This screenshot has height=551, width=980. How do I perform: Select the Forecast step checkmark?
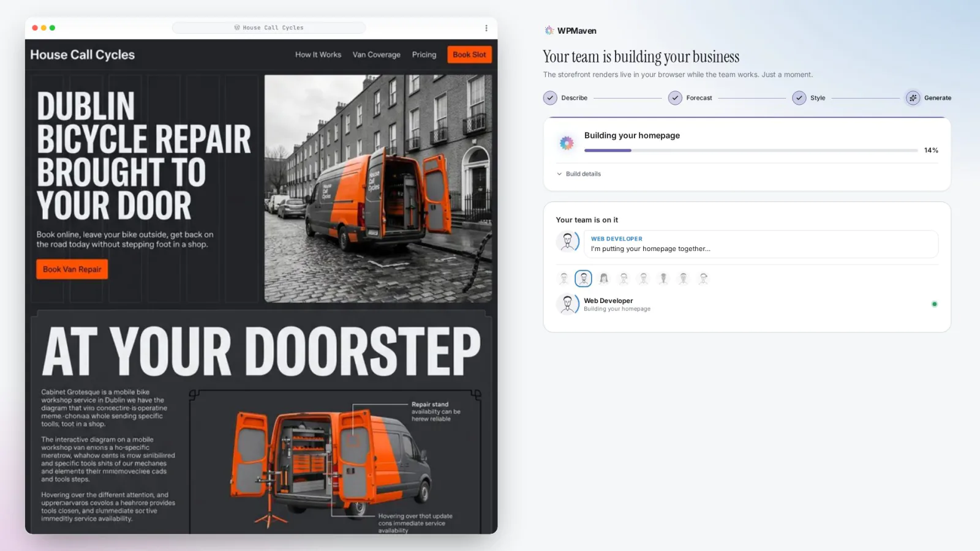tap(675, 98)
